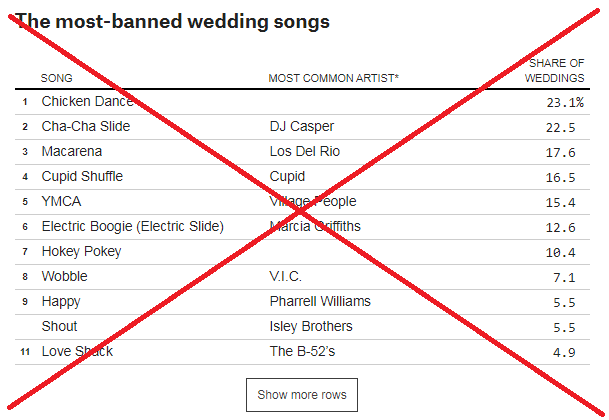Select the Isley Brothers artist cell
The width and height of the screenshot is (609, 420).
click(x=311, y=326)
